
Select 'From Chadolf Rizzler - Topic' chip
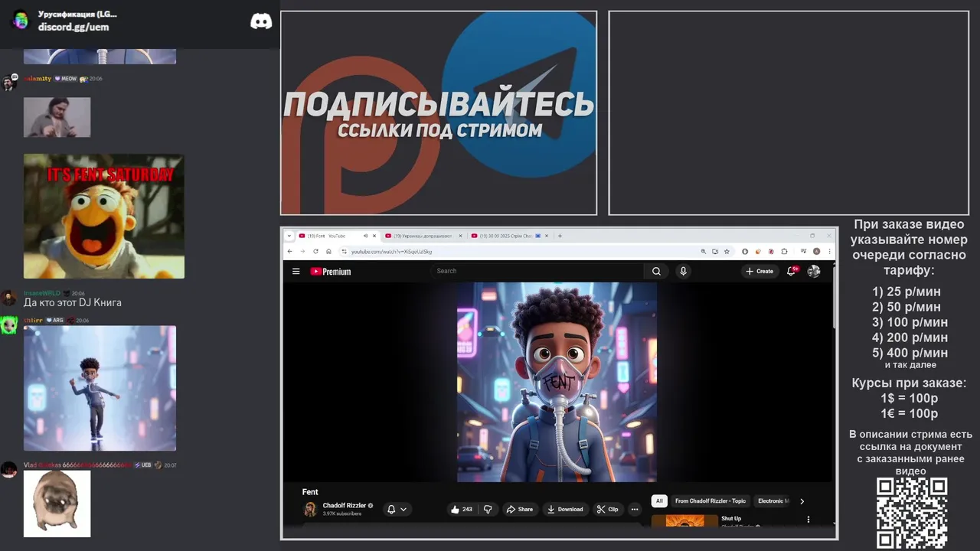(x=710, y=501)
